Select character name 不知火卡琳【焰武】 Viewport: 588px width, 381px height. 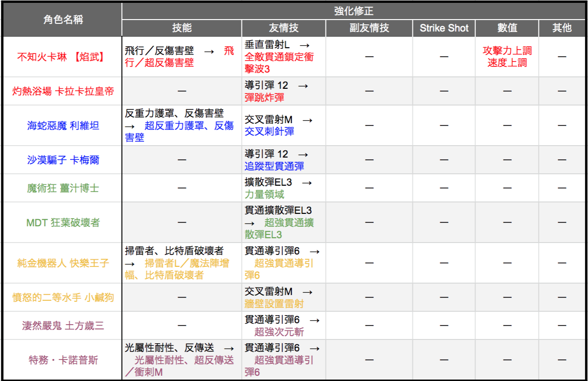click(x=62, y=57)
